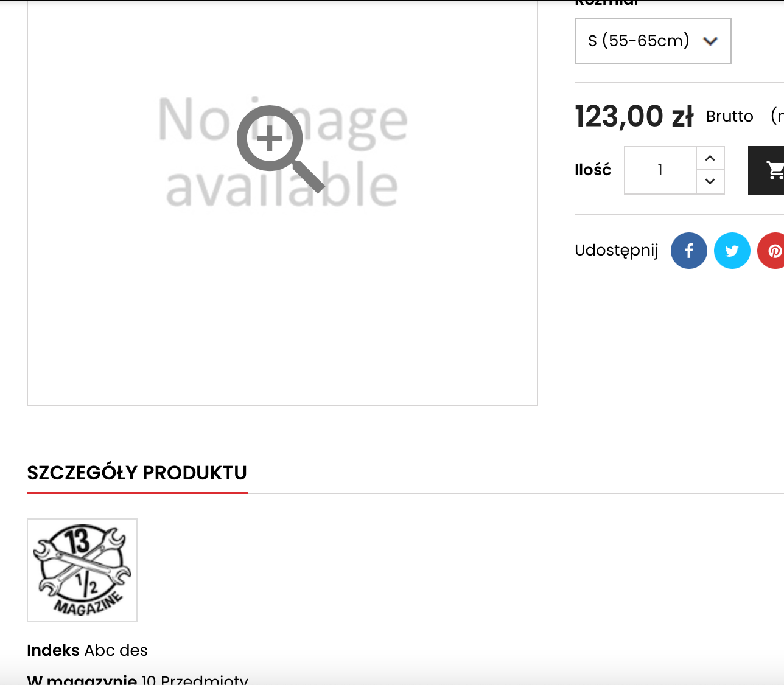Click the cut-off Rozmiar label above dropdown

[607, 3]
